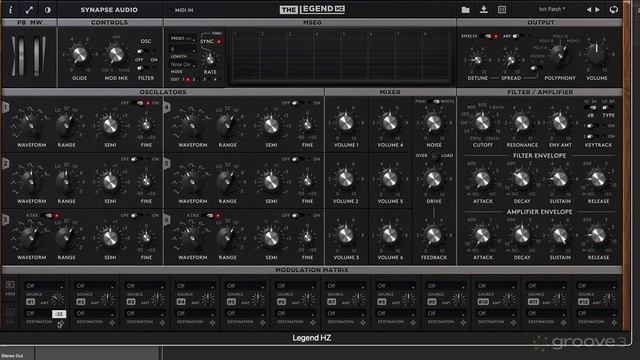
Task: Open the Init Patch name menu
Action: tap(552, 9)
